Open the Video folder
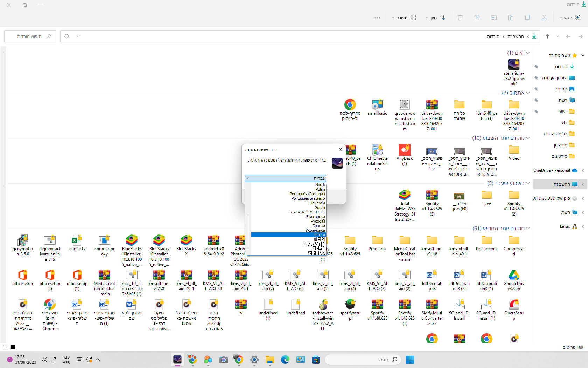Viewport: 588px width, 368px height. coord(514,152)
